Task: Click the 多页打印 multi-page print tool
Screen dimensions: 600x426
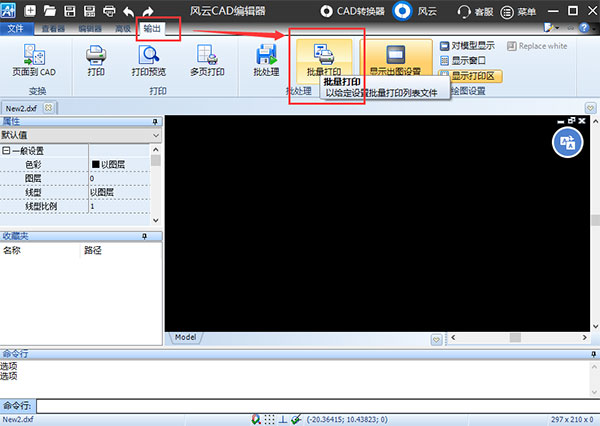Action: [x=207, y=60]
